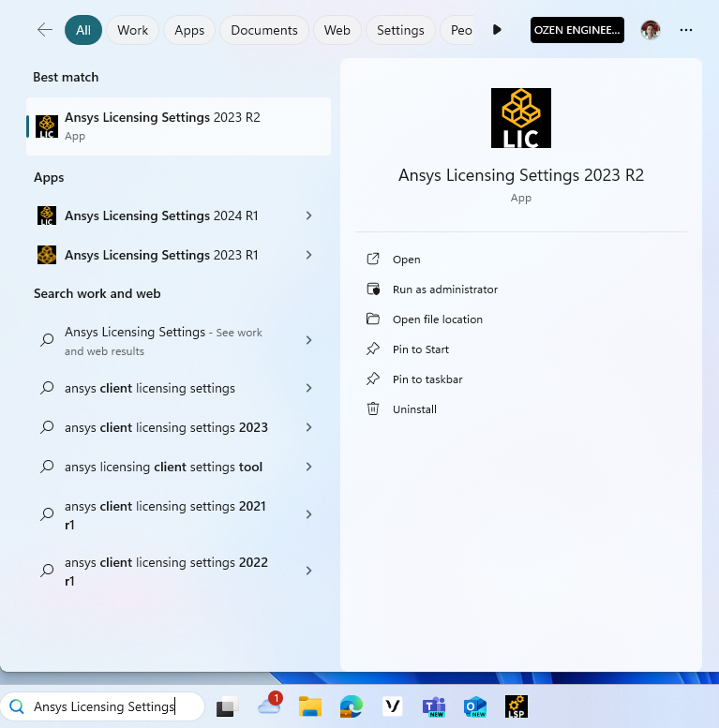Select the Apps filter tab
719x728 pixels.
[189, 30]
